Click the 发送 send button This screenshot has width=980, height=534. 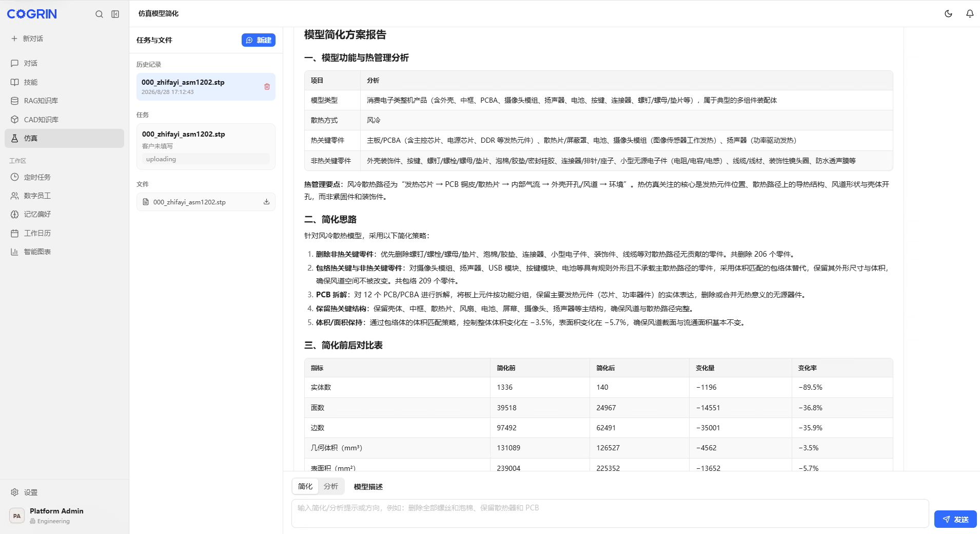tap(955, 519)
